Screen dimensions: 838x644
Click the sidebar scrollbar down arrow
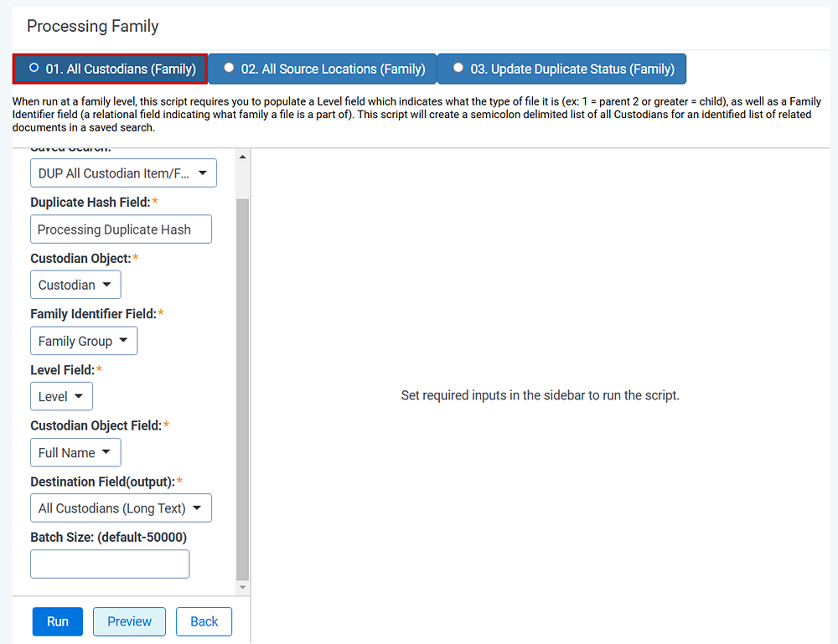tap(243, 587)
